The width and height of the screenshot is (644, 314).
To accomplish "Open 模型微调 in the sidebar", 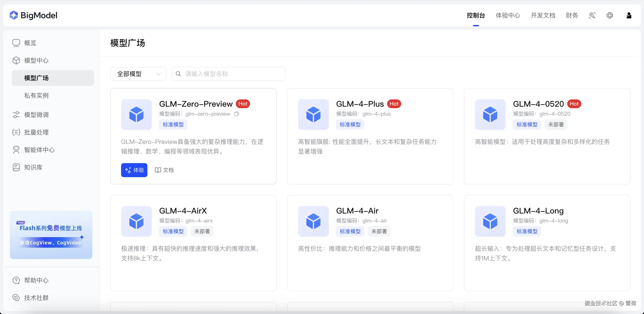I will (x=36, y=115).
